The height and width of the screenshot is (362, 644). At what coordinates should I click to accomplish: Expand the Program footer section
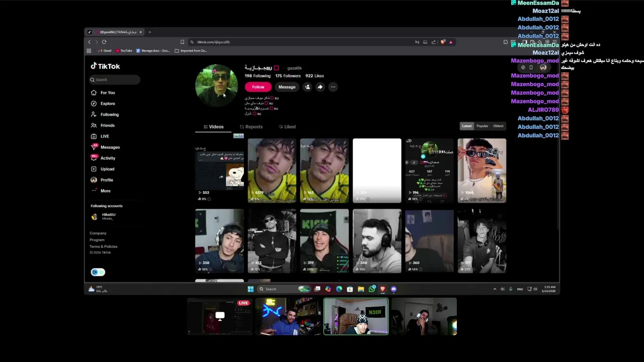97,240
